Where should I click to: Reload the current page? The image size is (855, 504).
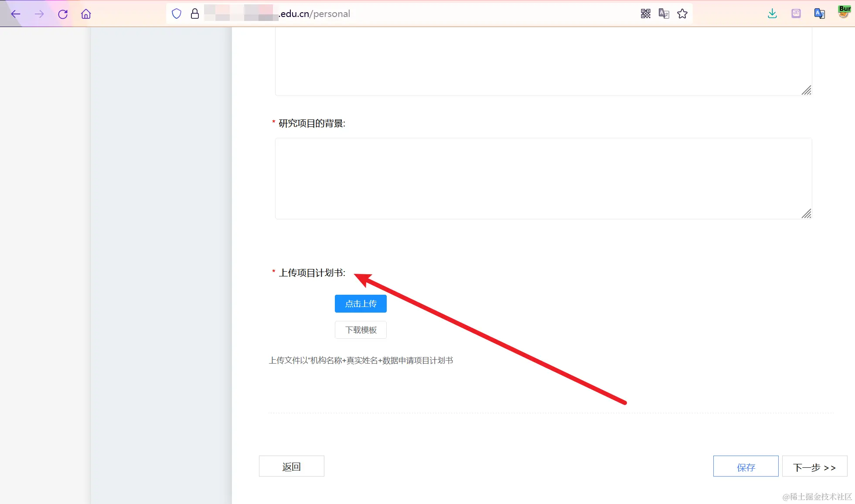[63, 14]
